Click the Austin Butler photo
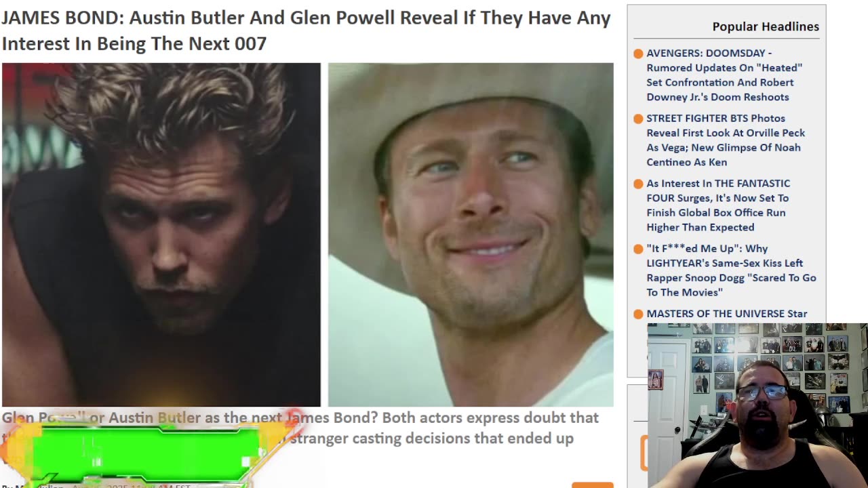The width and height of the screenshot is (868, 488). pyautogui.click(x=161, y=235)
